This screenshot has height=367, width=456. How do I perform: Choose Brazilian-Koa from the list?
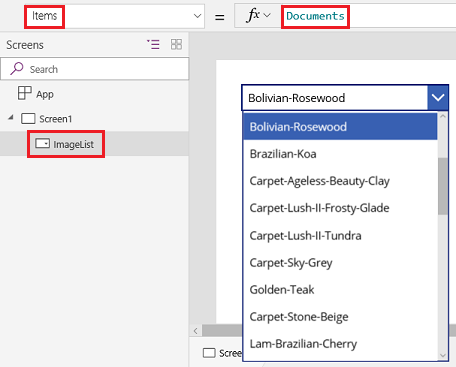pos(340,154)
